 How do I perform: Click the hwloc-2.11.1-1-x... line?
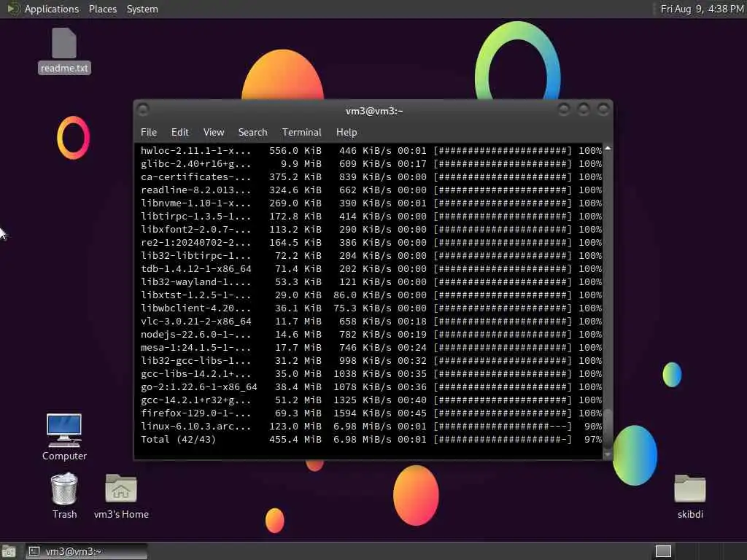point(371,151)
